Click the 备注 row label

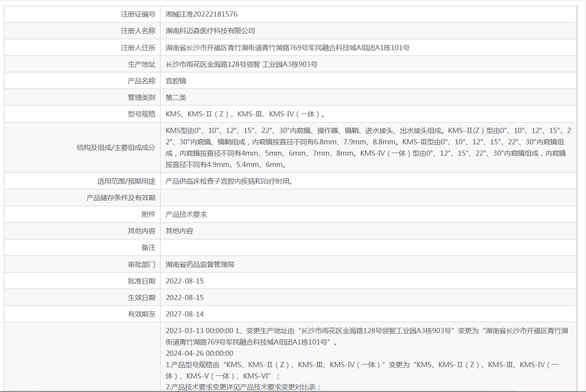click(x=148, y=247)
